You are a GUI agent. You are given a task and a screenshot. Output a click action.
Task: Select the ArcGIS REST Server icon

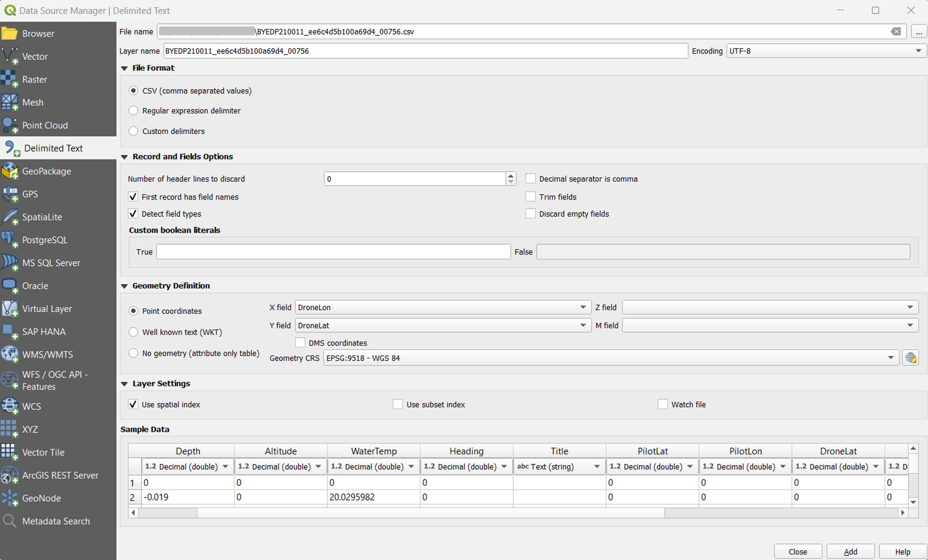click(x=10, y=475)
